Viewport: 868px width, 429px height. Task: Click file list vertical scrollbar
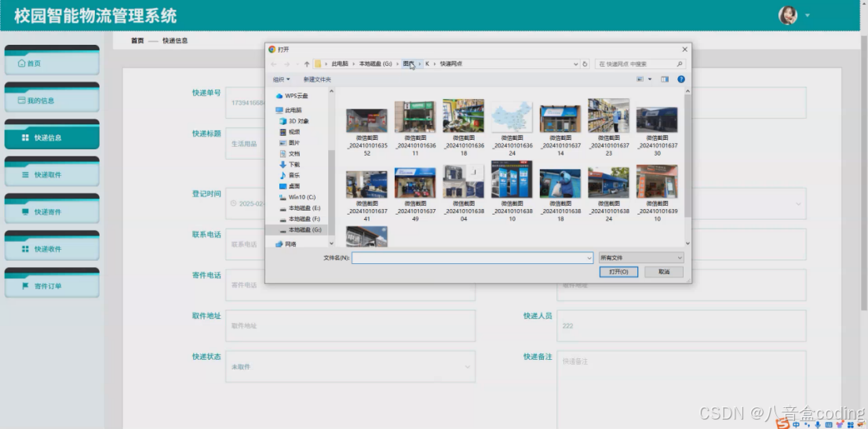687,156
